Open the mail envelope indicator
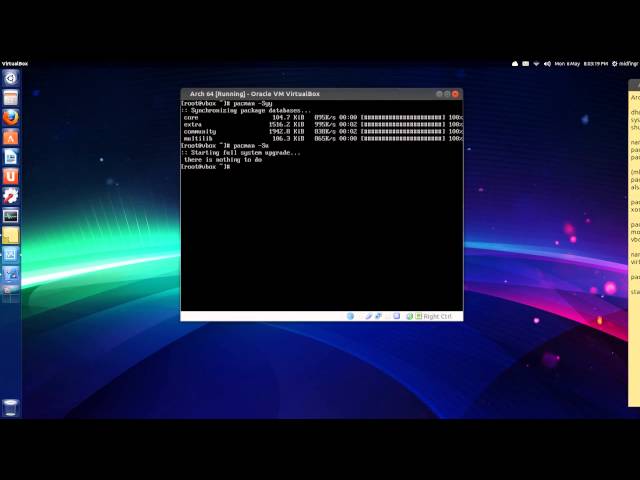 click(526, 64)
